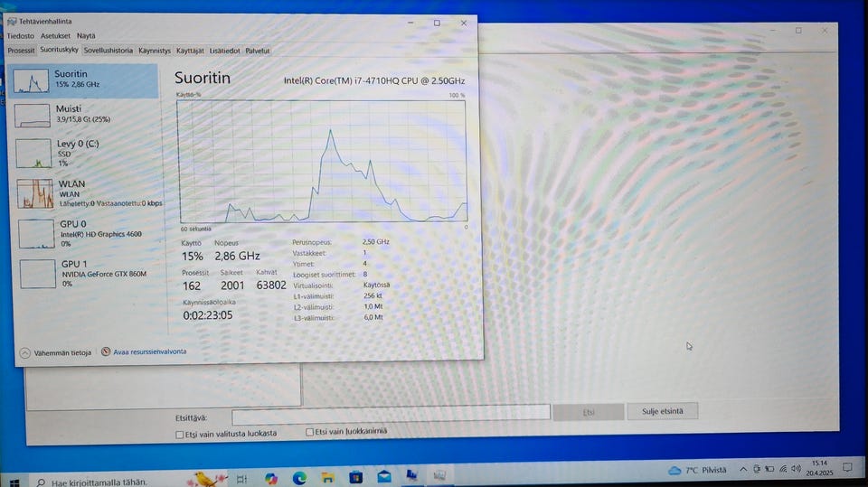868x487 pixels.
Task: Switch to the Käyttäjät tab
Action: pyautogui.click(x=190, y=51)
